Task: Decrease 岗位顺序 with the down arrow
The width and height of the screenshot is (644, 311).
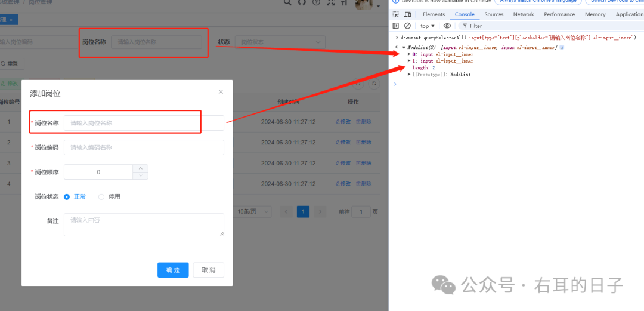Action: [141, 175]
